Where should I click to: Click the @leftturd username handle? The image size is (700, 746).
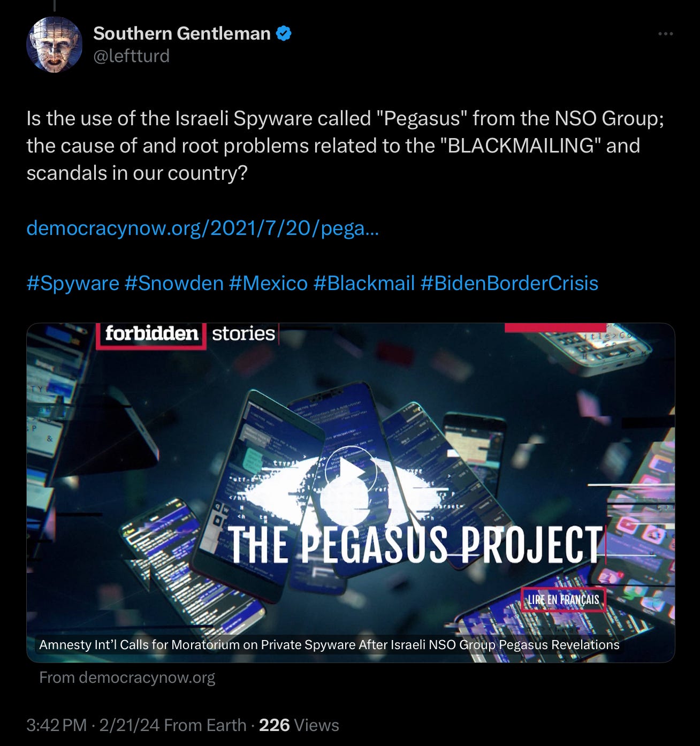coord(132,56)
